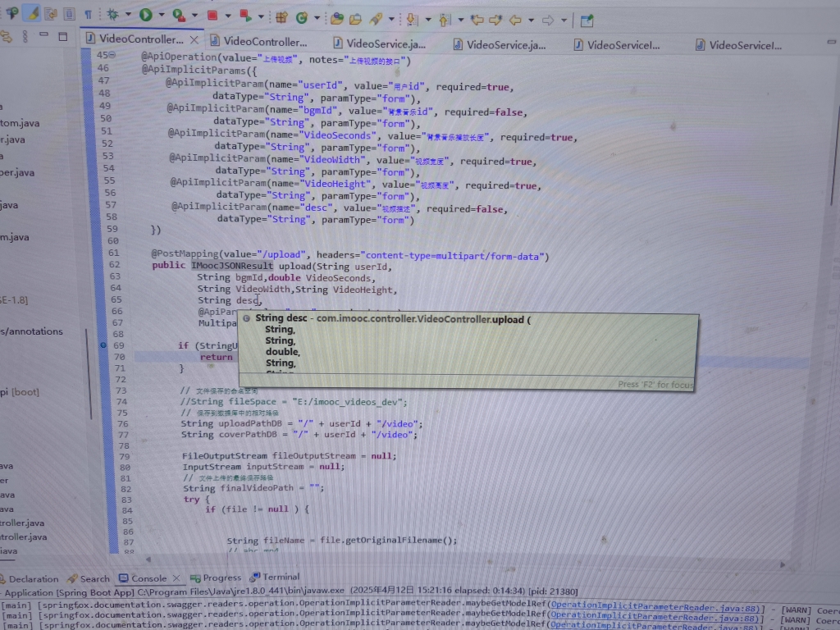Switch to the inactive VideoController editor tab

click(258, 41)
